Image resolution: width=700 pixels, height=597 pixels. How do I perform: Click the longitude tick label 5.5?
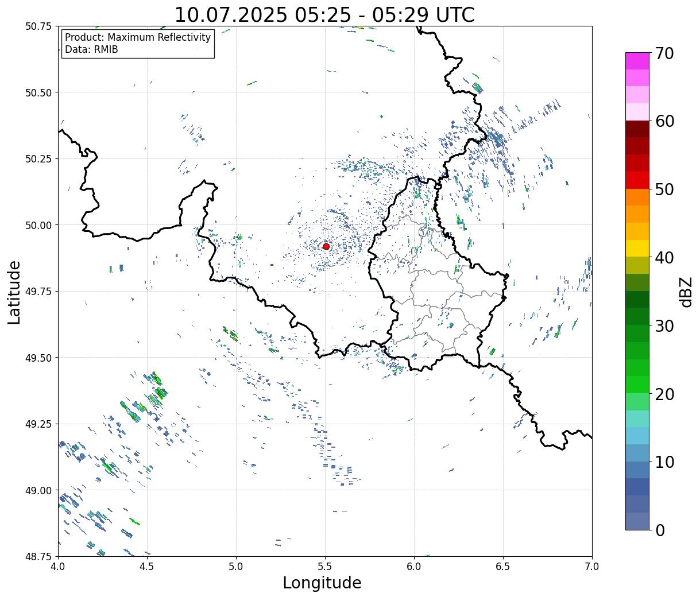[325, 567]
